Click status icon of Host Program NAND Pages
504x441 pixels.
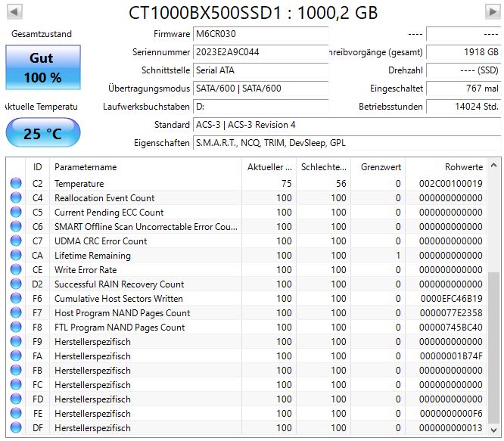16,312
